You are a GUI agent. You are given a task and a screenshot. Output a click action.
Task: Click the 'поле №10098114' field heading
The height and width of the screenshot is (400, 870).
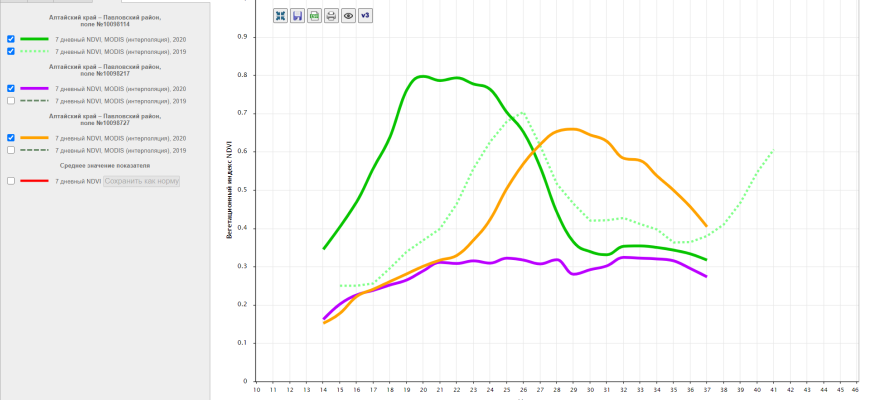tap(105, 24)
